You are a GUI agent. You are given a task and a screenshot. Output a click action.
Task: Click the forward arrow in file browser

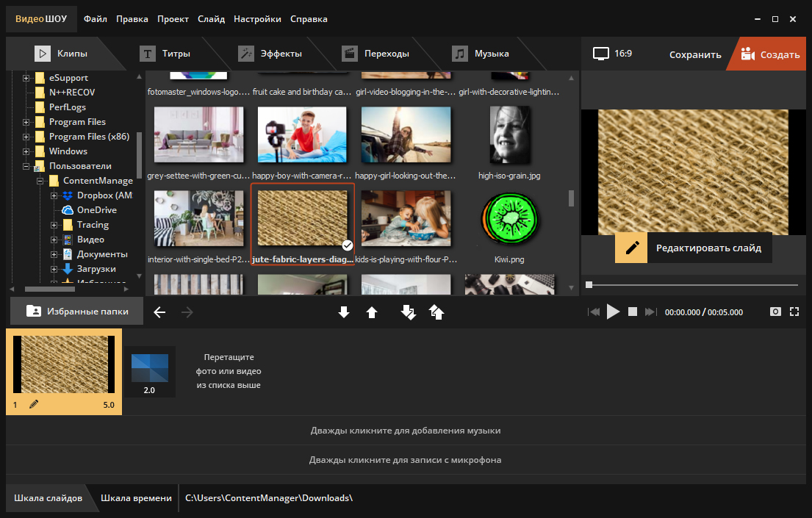coord(187,312)
